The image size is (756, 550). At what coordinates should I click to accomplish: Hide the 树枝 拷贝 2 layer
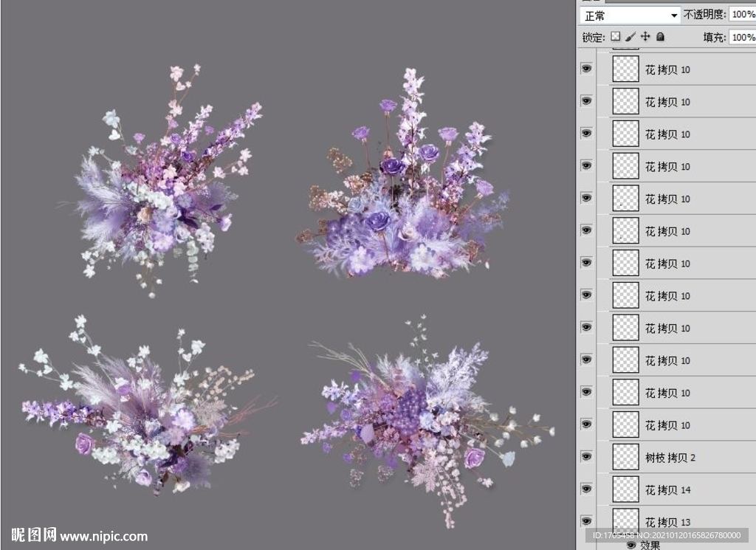[x=586, y=457]
